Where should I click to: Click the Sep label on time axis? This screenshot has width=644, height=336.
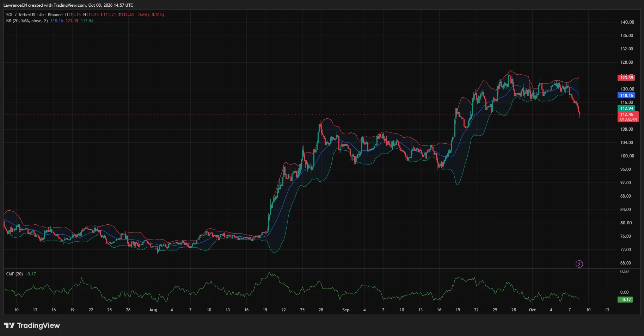346,310
